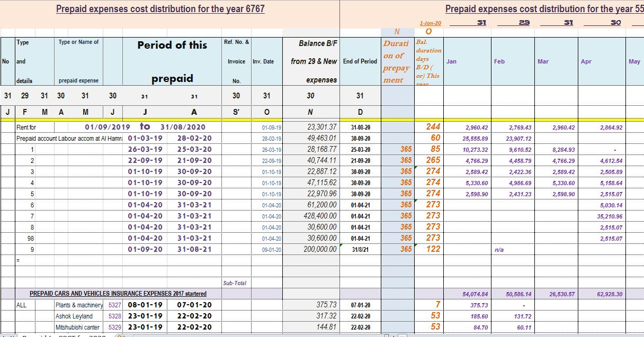Click the 'Duration of prepayment' header cell

point(397,61)
